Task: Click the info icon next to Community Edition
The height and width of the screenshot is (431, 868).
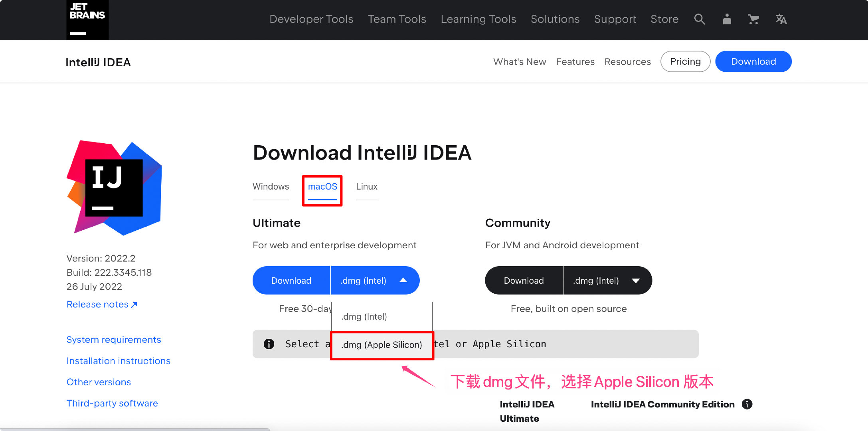Action: pos(747,404)
